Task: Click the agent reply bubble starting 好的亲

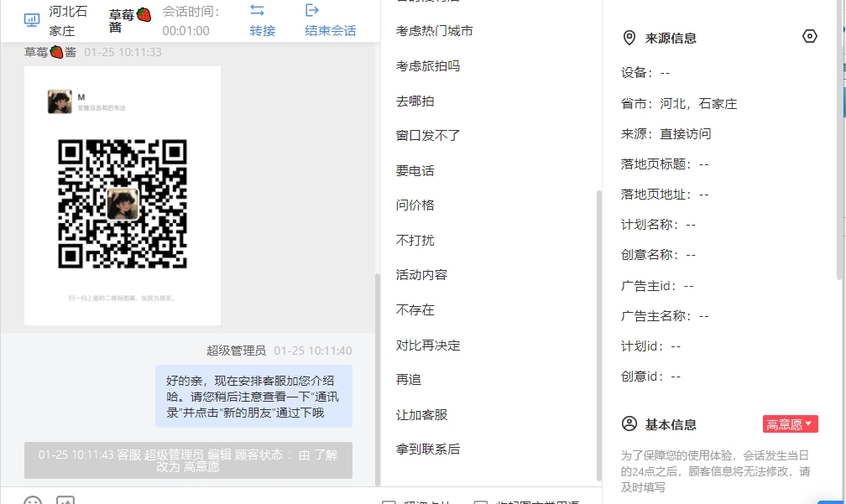Action: [253, 397]
